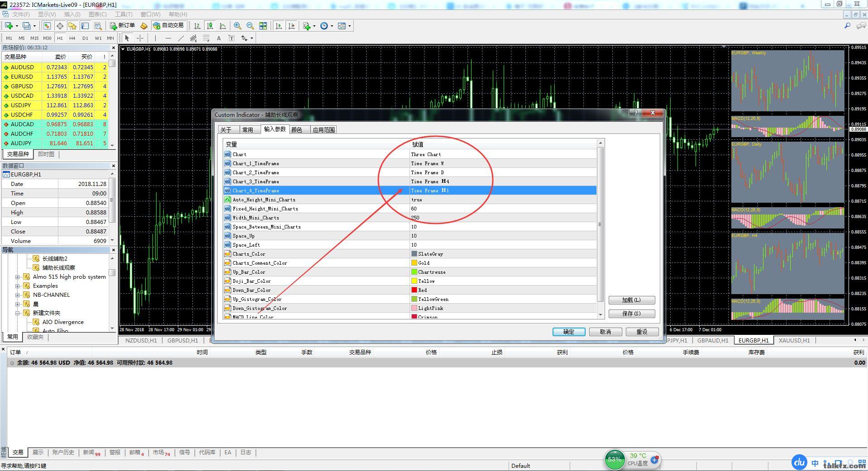
Task: Expand the 晨 folder in Navigator
Action: tap(18, 304)
